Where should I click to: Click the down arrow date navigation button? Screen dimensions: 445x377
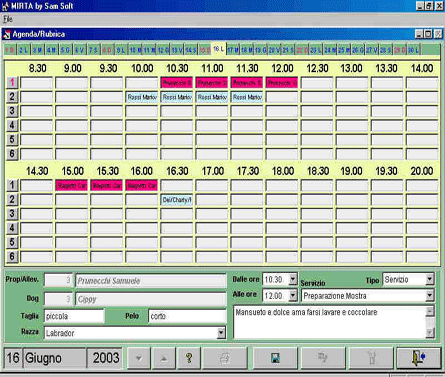coord(139,358)
